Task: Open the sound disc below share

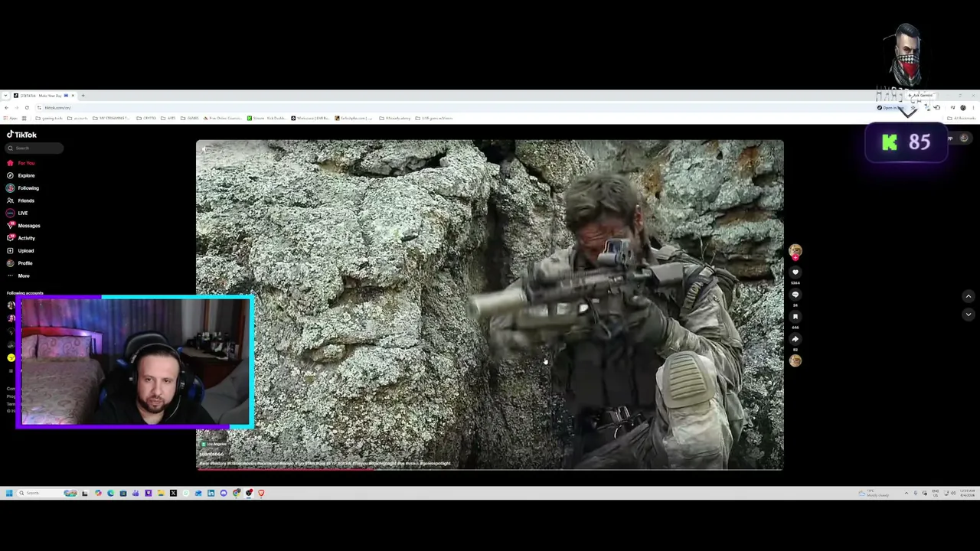Action: click(x=795, y=360)
